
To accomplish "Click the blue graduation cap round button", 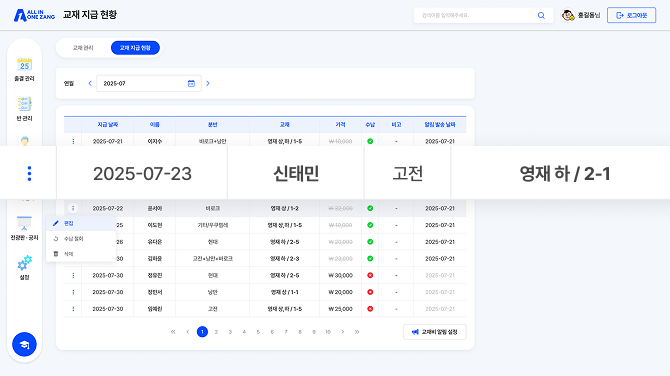I will 24,344.
